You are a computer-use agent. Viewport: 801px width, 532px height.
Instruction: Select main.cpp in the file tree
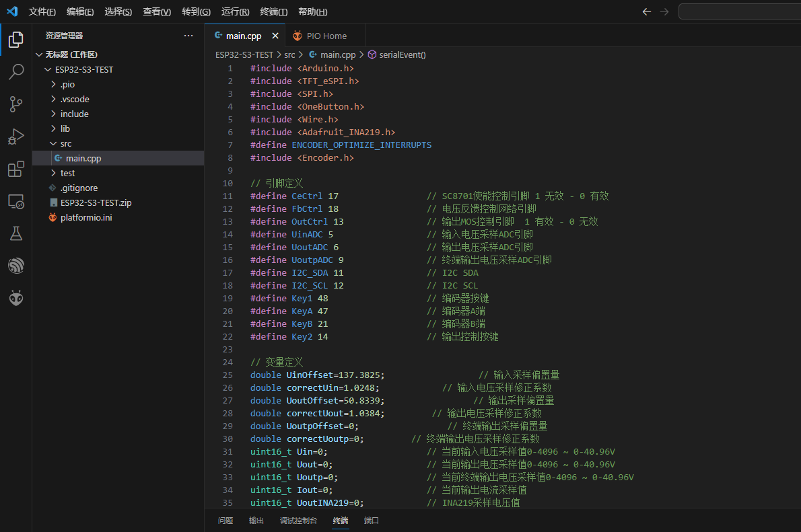pos(118,158)
